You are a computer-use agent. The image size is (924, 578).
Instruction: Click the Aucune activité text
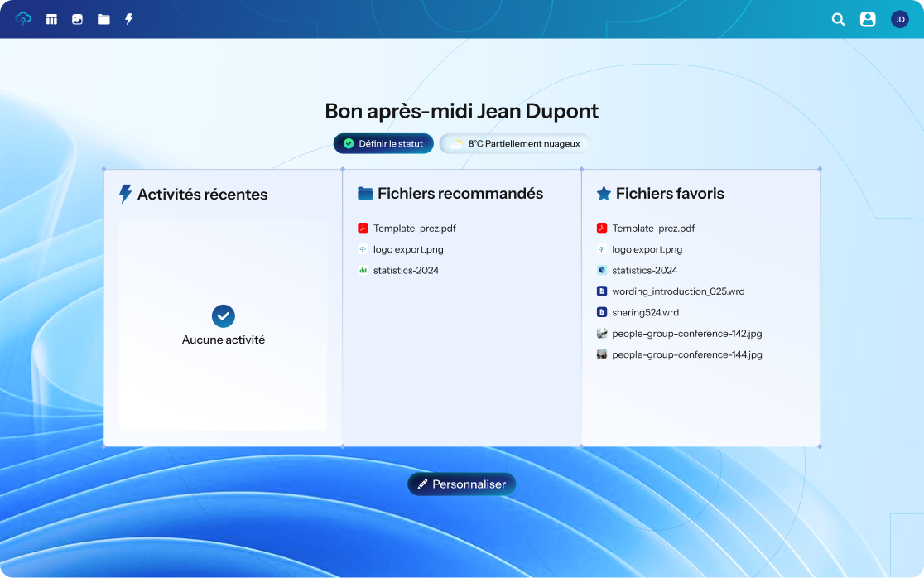224,340
